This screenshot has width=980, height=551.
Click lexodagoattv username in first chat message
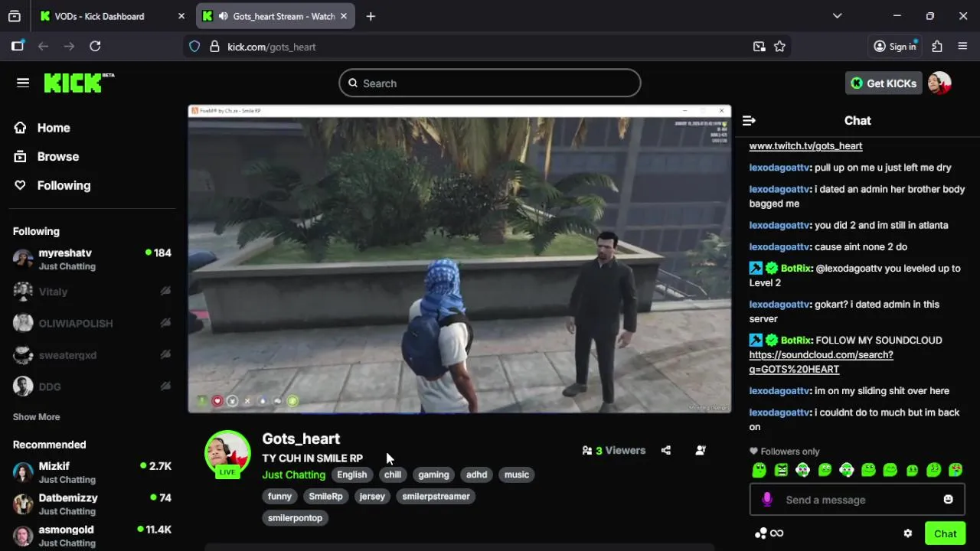point(779,168)
